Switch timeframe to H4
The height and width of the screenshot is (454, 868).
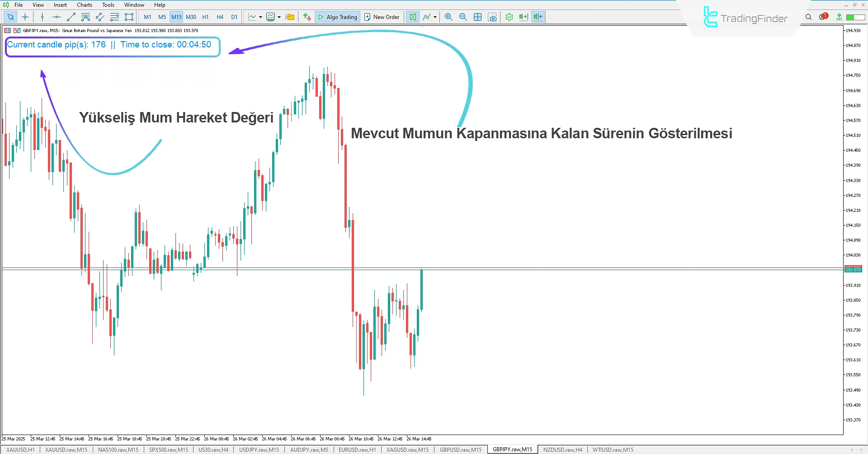coord(220,17)
